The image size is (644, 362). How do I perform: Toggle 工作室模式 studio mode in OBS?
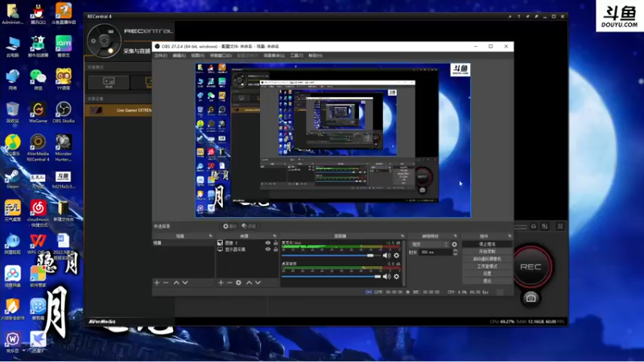[x=487, y=266]
